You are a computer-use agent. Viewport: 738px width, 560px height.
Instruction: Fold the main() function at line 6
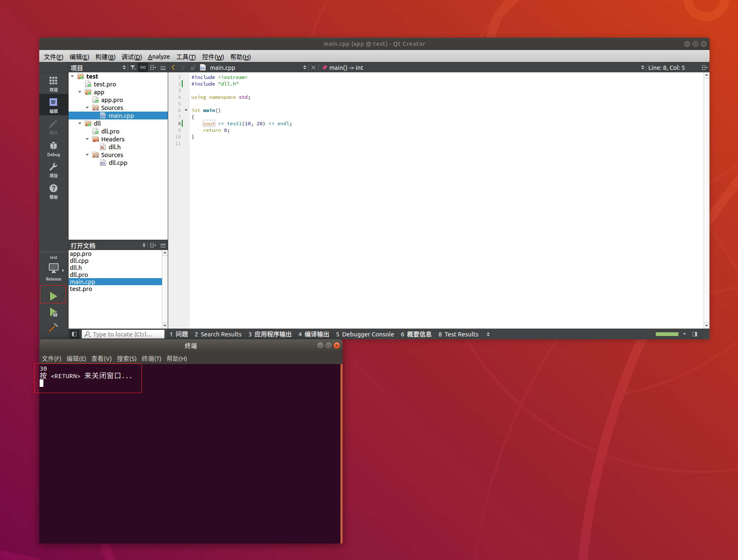(186, 110)
